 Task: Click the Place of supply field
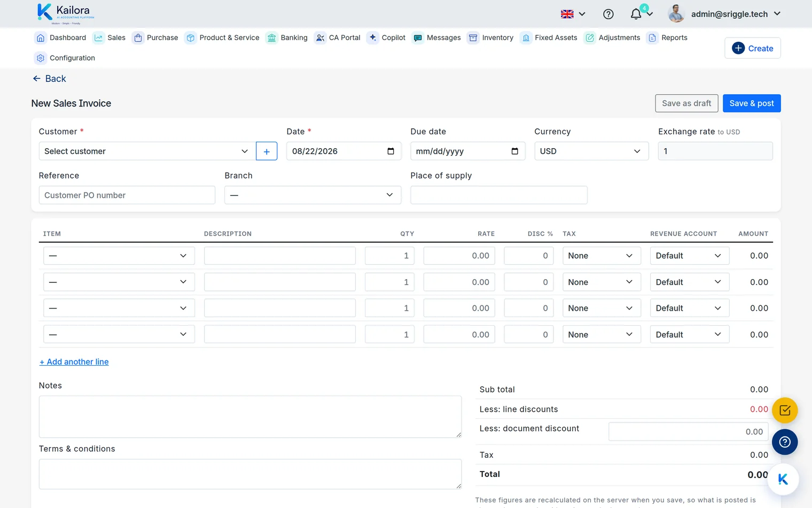click(x=499, y=195)
